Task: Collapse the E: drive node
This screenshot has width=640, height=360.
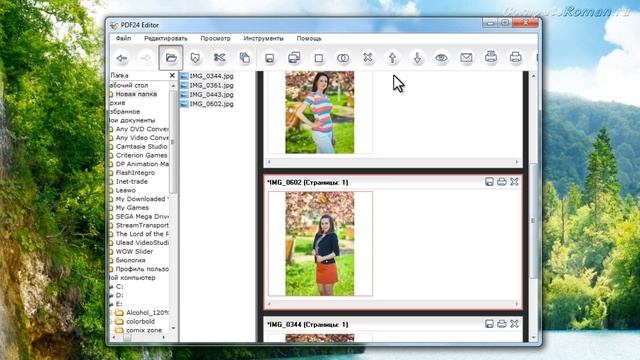Action: coord(111,304)
